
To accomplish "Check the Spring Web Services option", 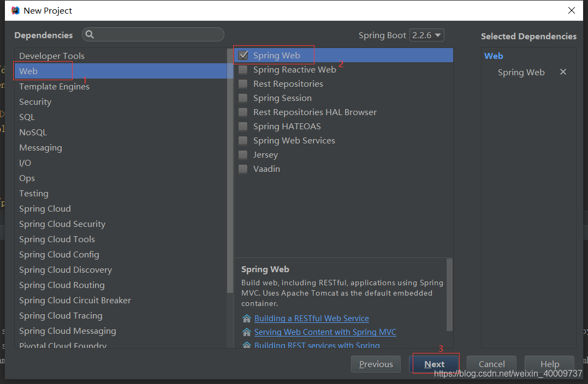I will click(243, 141).
